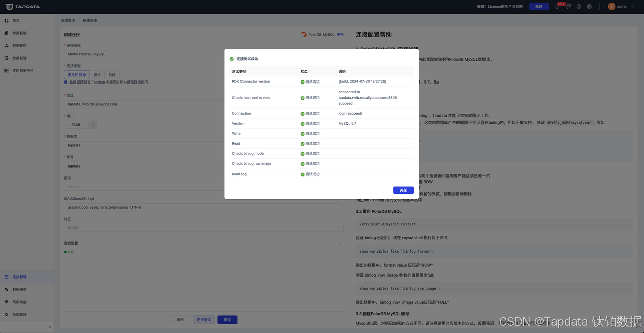
Task: Select 源头 connection type option
Action: click(x=97, y=75)
